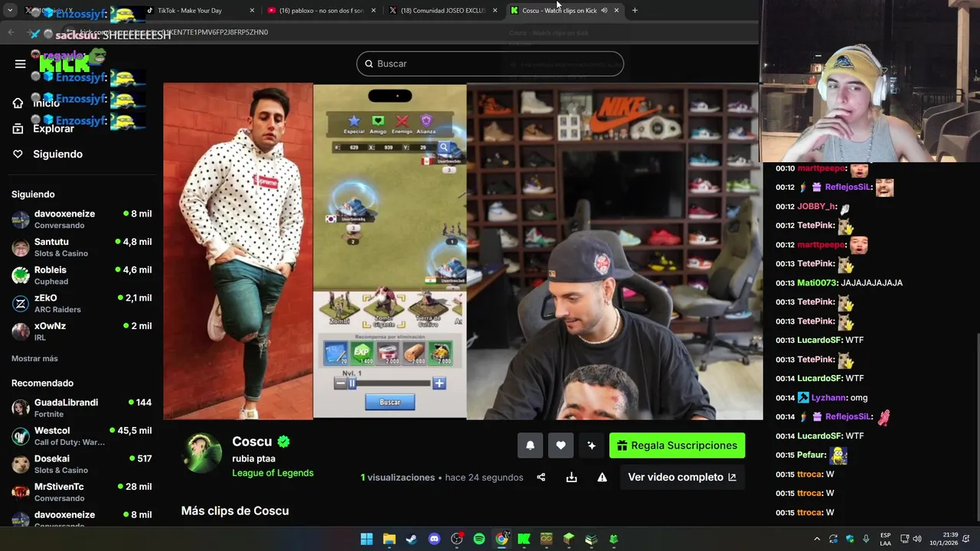Download the clip with download icon
Image resolution: width=980 pixels, height=551 pixels.
(x=571, y=477)
